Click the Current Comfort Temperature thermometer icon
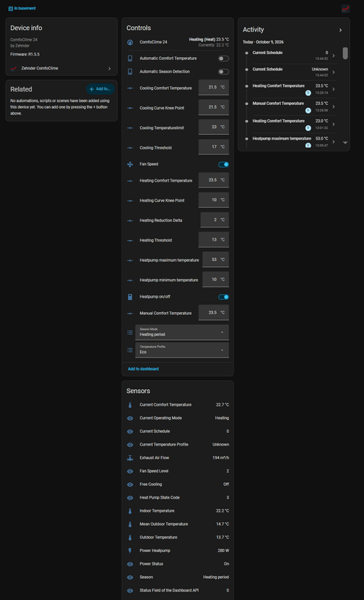This screenshot has width=364, height=600. coord(130,405)
